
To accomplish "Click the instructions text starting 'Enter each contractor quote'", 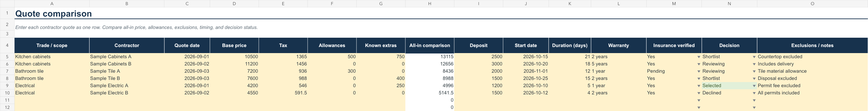I will (x=136, y=27).
